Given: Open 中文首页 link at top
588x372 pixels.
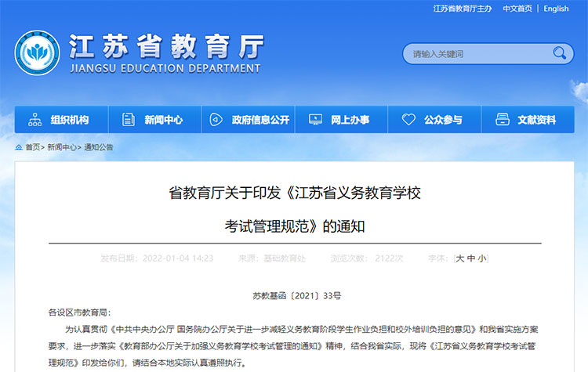Looking at the screenshot, I should pyautogui.click(x=517, y=9).
